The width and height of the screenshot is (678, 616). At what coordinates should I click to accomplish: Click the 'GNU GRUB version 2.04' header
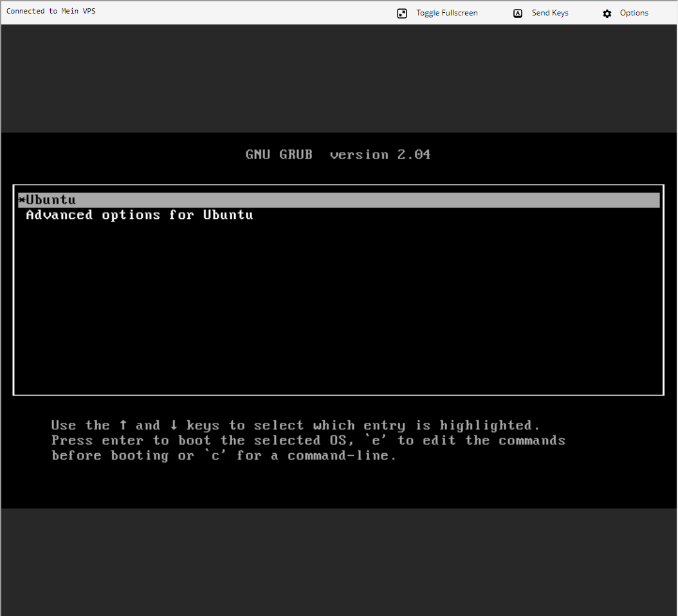[338, 154]
